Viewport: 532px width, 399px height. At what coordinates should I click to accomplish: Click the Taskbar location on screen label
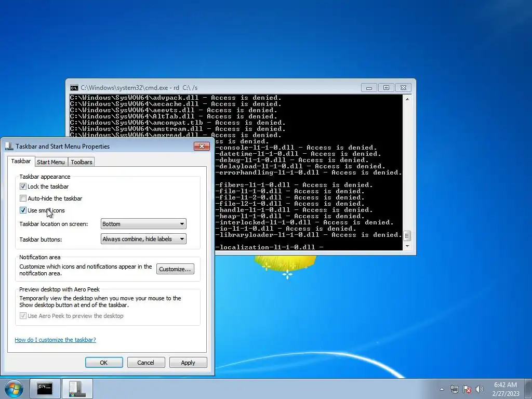pos(54,224)
